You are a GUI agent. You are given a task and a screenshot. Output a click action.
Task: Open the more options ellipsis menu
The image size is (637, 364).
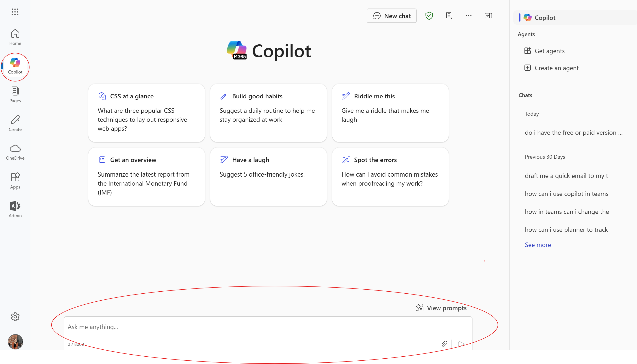[x=468, y=16]
